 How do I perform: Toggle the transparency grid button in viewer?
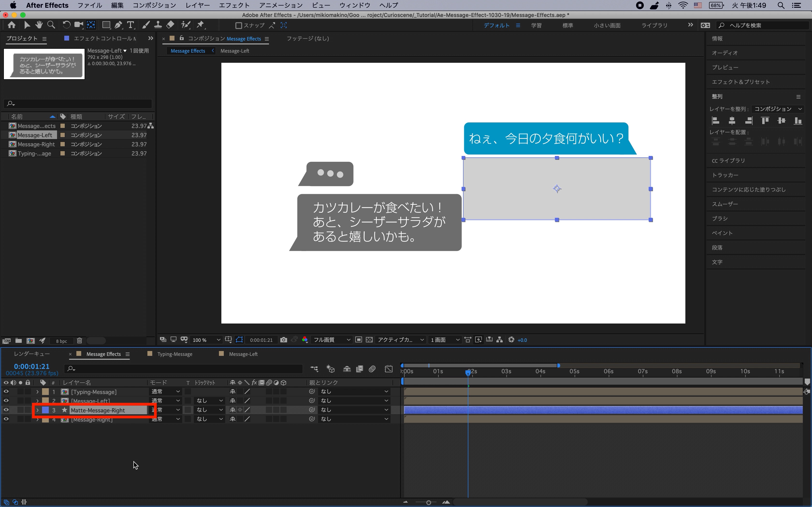[x=369, y=340]
